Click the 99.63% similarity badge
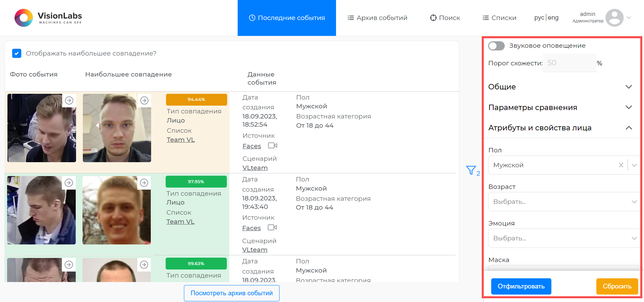 coord(196,264)
